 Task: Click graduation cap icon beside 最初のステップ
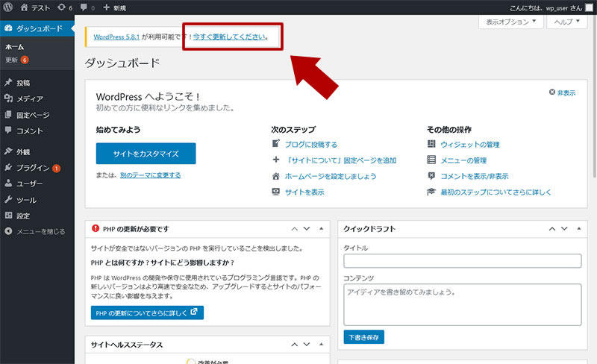[x=431, y=192]
